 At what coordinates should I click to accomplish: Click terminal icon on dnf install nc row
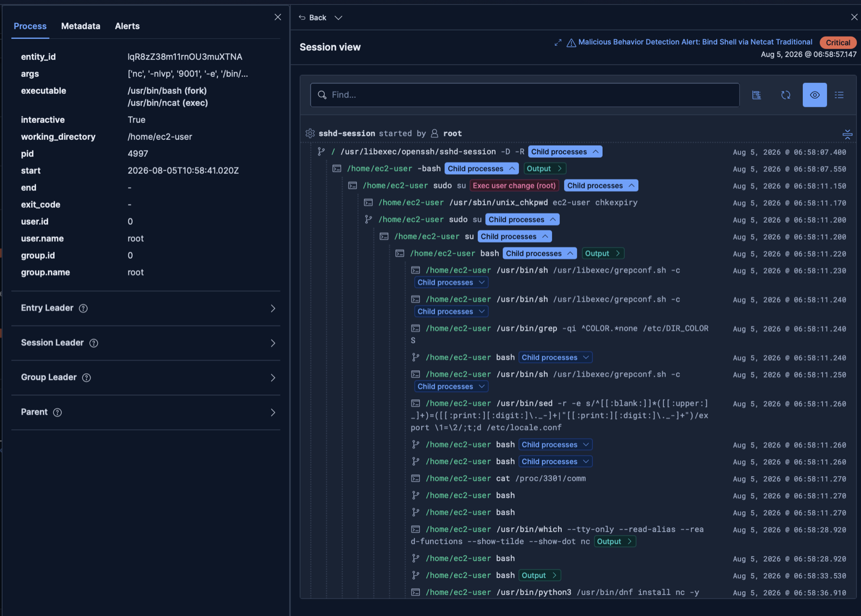pyautogui.click(x=415, y=592)
